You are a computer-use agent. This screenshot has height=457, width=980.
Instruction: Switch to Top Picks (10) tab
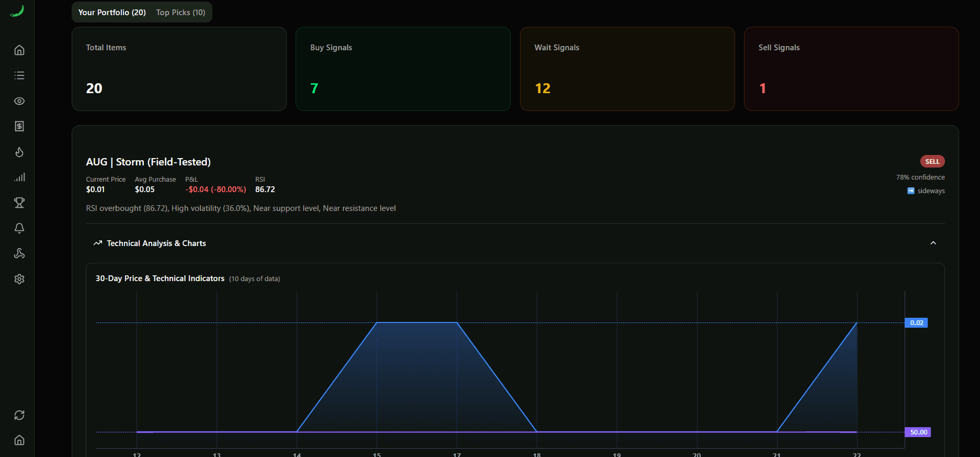pyautogui.click(x=181, y=12)
